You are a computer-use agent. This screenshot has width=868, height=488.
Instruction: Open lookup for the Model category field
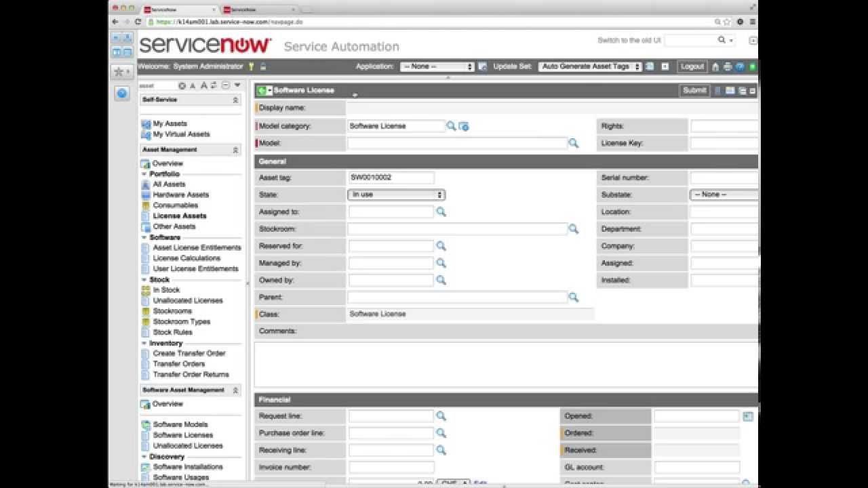click(451, 126)
